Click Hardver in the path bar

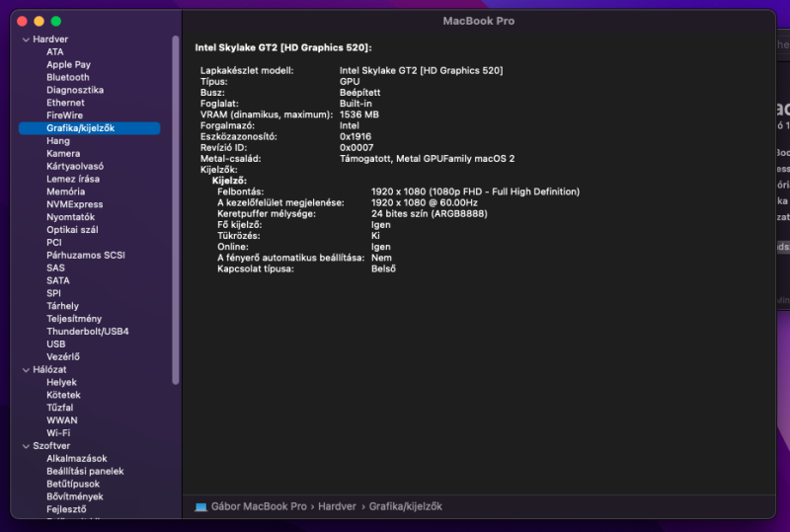click(337, 506)
